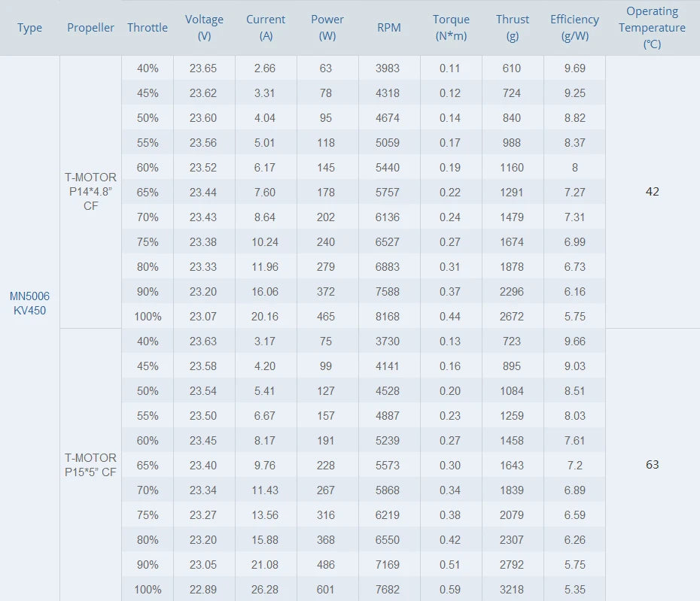Click the thrust value 3218
Image resolution: width=700 pixels, height=601 pixels.
513,589
